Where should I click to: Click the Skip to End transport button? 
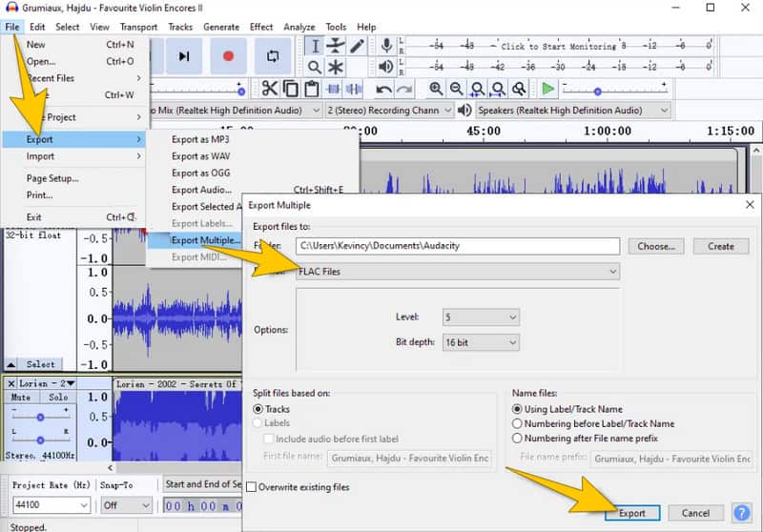click(183, 56)
